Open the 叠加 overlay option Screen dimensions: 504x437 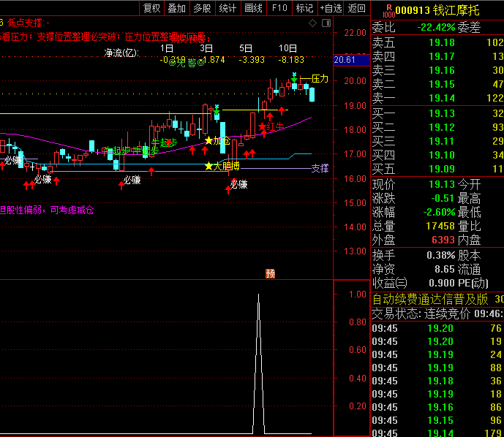[x=177, y=8]
